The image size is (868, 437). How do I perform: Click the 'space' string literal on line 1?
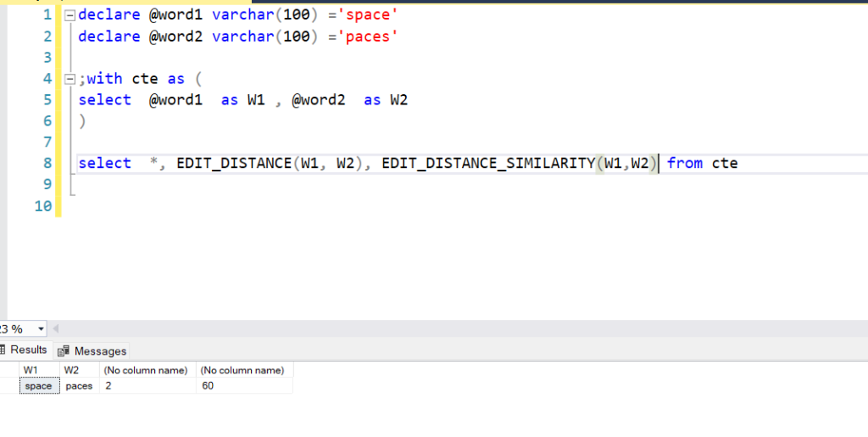click(x=368, y=15)
